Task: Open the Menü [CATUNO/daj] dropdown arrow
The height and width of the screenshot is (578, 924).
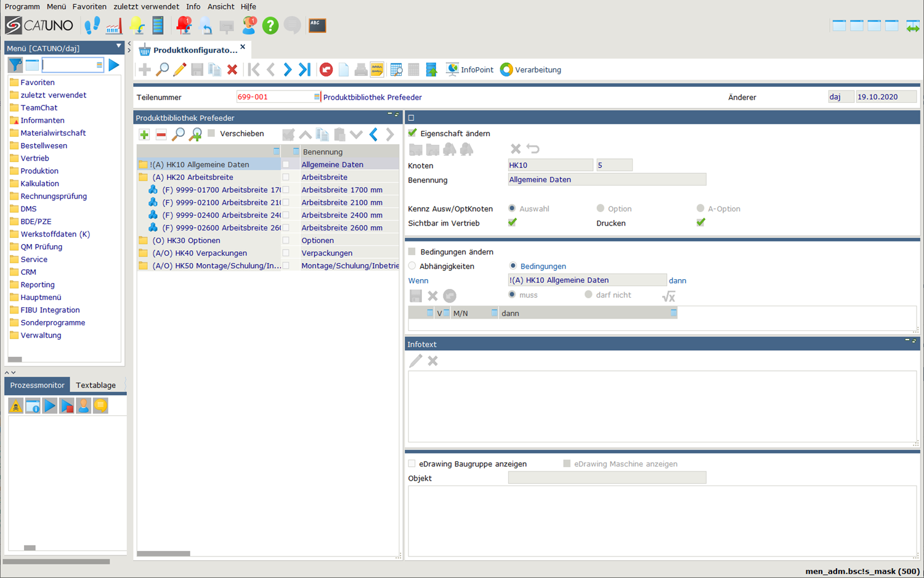Action: [119, 47]
